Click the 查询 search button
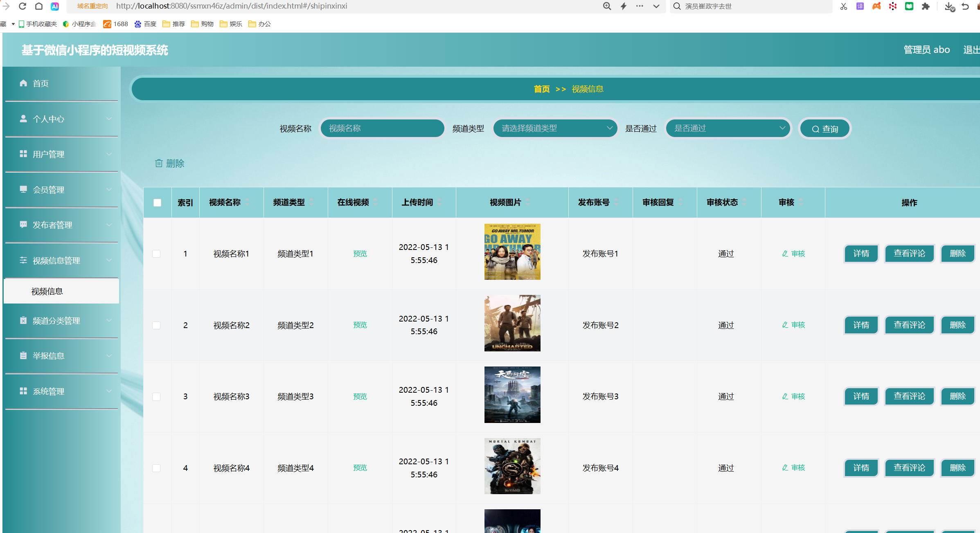This screenshot has width=980, height=533. point(825,129)
